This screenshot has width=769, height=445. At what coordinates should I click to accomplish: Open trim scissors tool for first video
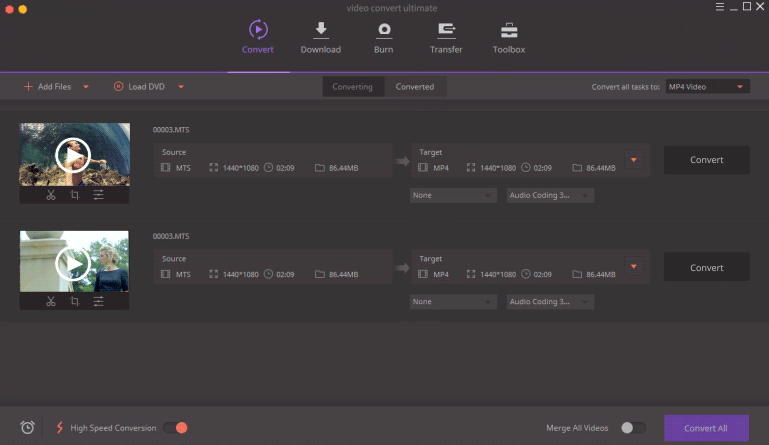(51, 195)
